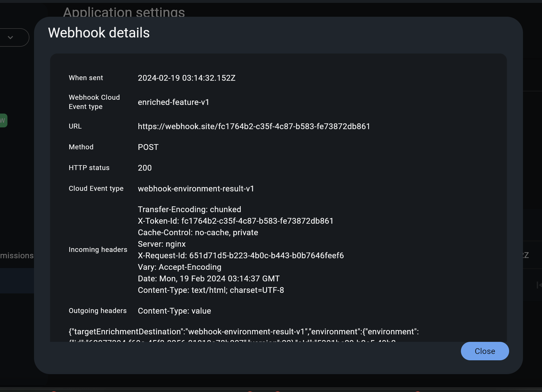The width and height of the screenshot is (542, 392).
Task: Select the missions item in the sidebar
Action: [16, 255]
